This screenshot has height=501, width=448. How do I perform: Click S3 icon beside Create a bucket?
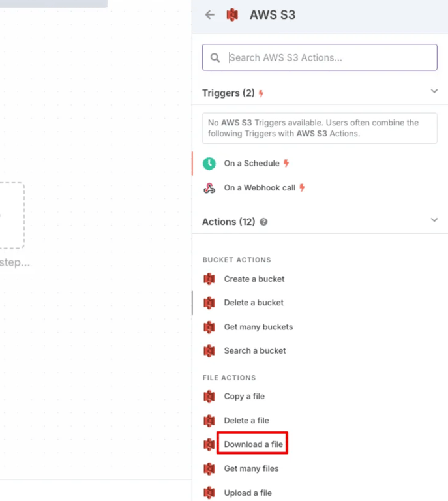[x=209, y=279]
